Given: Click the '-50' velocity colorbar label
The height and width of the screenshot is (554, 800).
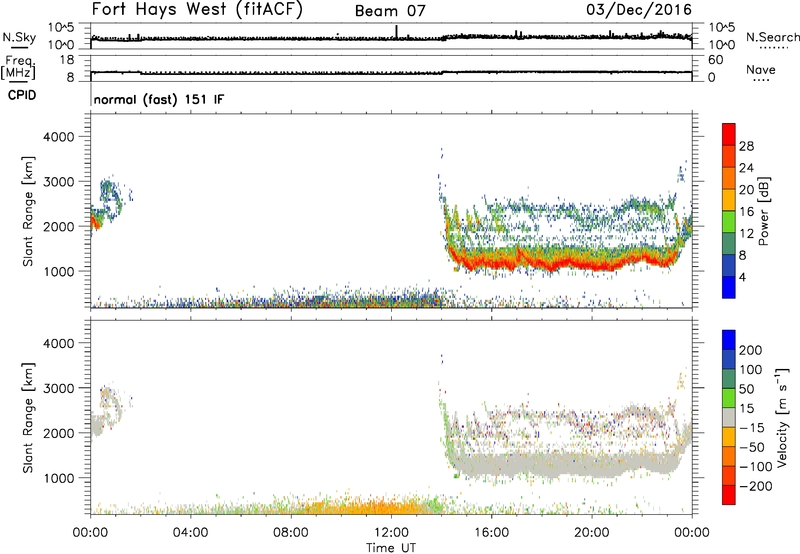Looking at the screenshot, I should point(752,447).
